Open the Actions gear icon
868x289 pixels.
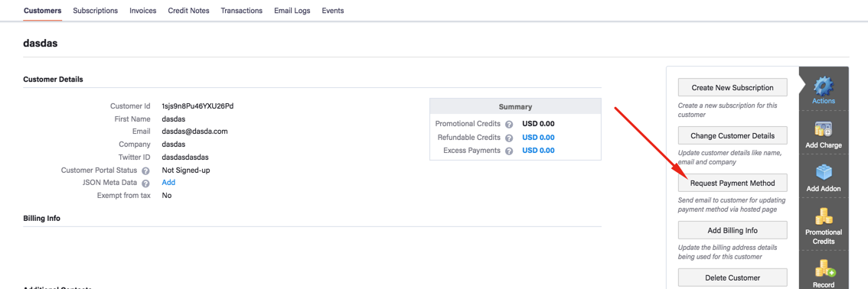823,86
